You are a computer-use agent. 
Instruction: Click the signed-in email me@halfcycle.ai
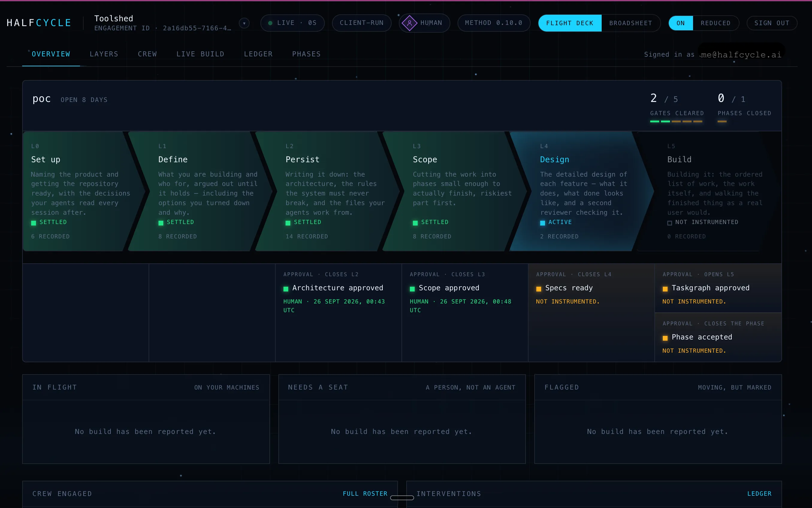click(x=741, y=55)
